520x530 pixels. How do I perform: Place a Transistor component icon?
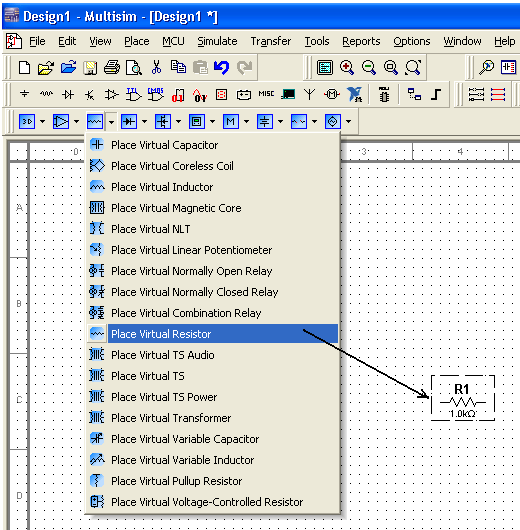tap(90, 95)
